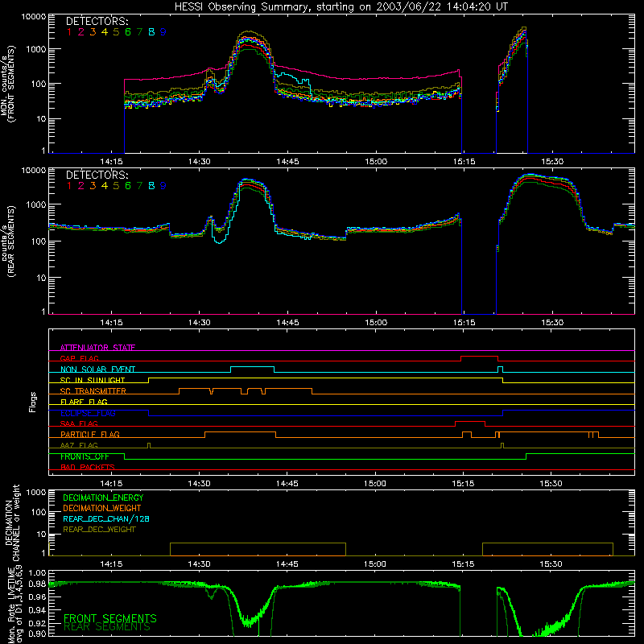Click the DECIMATION_WEIGHT legend entry
644x644 pixels.
click(x=102, y=508)
